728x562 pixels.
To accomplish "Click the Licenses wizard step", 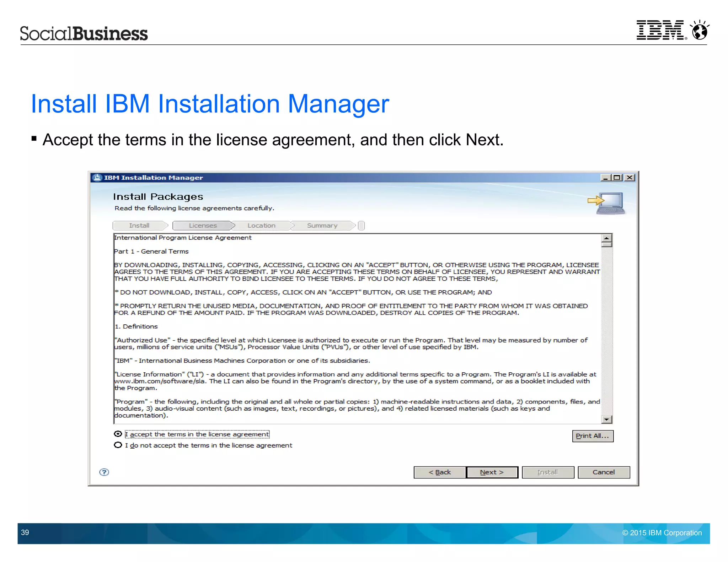I will [203, 226].
